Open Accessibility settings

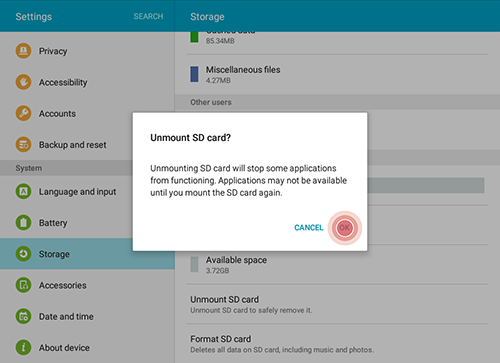tap(87, 82)
